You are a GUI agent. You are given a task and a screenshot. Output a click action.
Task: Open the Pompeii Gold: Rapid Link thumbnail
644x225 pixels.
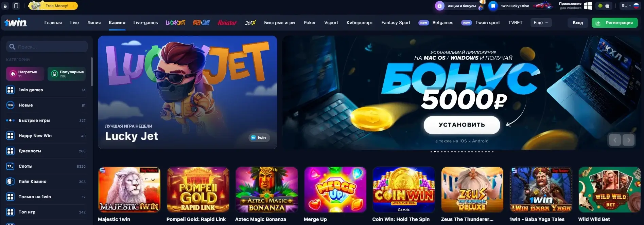(x=198, y=189)
